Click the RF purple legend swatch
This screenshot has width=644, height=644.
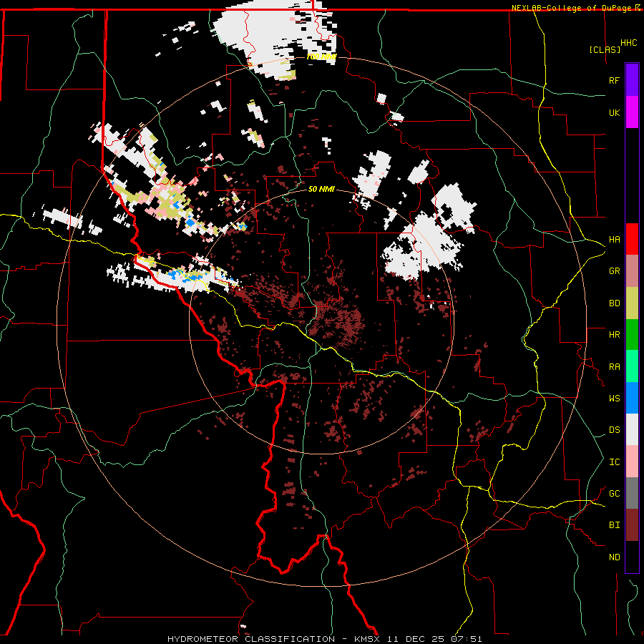(x=632, y=80)
